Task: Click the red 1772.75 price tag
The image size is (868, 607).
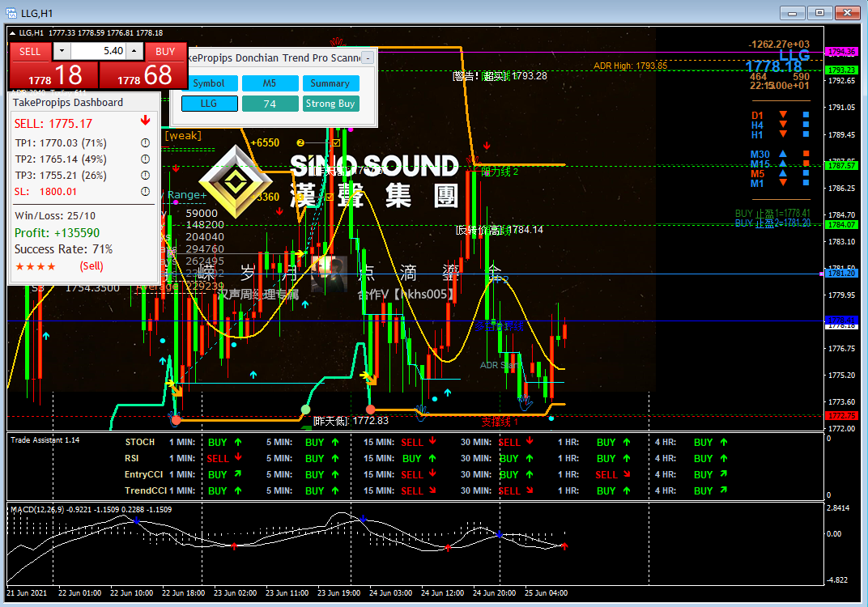Action: click(841, 415)
